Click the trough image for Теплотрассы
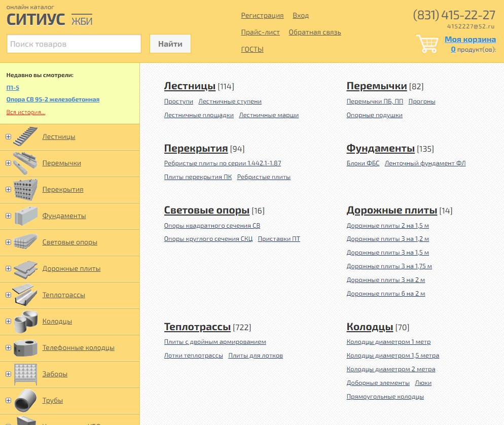 click(x=25, y=295)
